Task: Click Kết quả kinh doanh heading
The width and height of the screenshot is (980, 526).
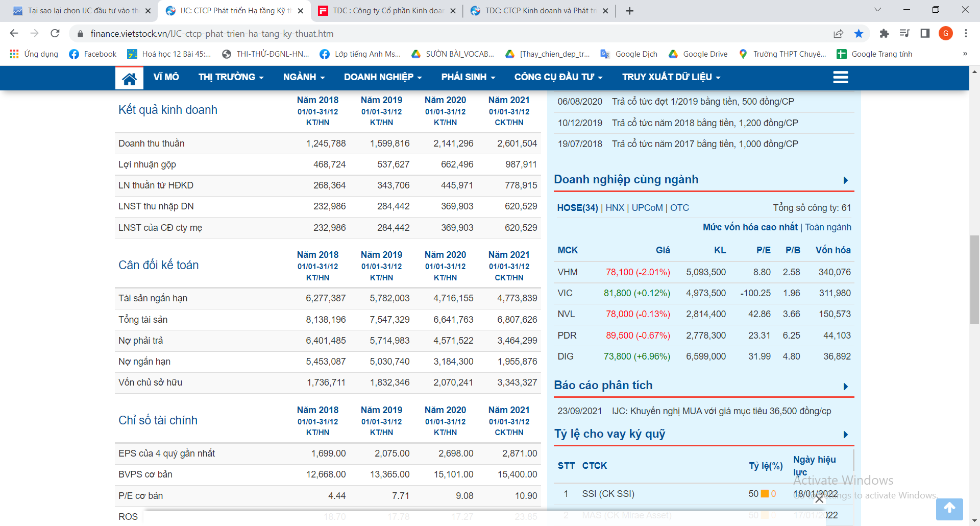Action: pyautogui.click(x=168, y=110)
